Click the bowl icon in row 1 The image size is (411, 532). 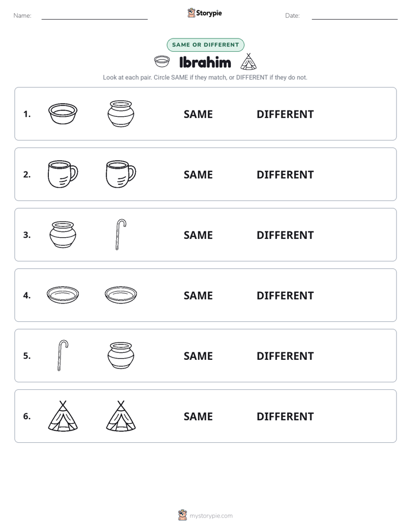coord(63,113)
